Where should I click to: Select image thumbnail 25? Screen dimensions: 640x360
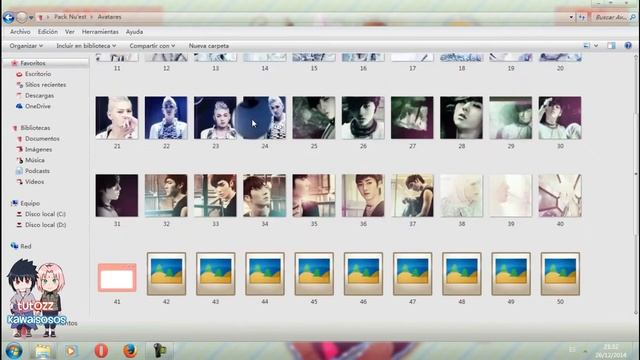(314, 118)
